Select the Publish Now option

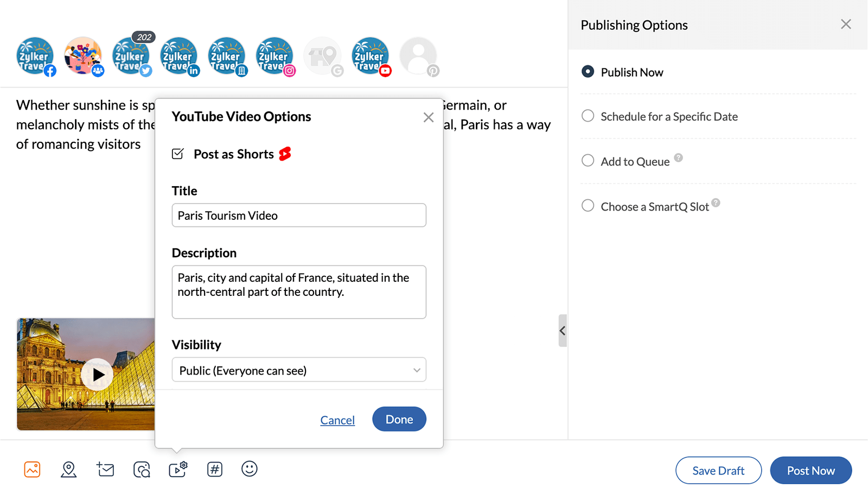(x=588, y=71)
